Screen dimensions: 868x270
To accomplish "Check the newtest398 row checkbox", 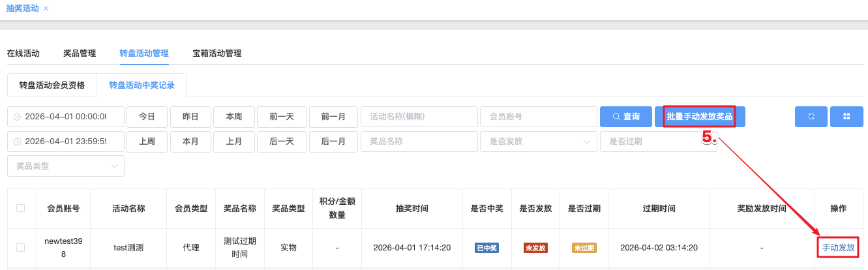I will point(21,248).
